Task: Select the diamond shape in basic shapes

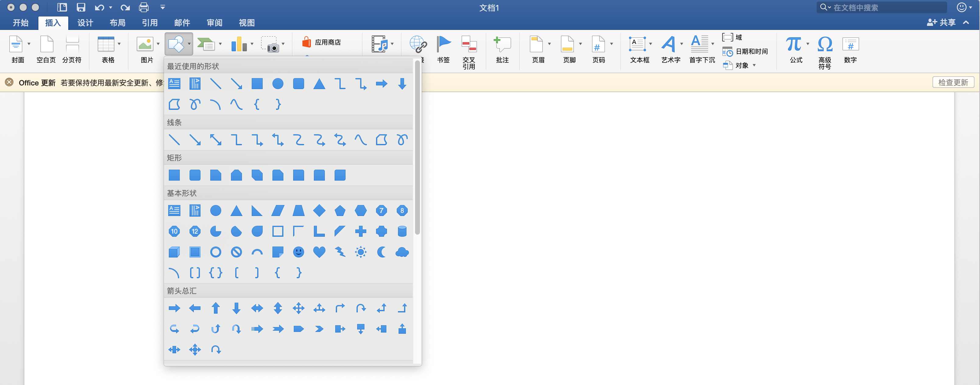Action: tap(319, 210)
